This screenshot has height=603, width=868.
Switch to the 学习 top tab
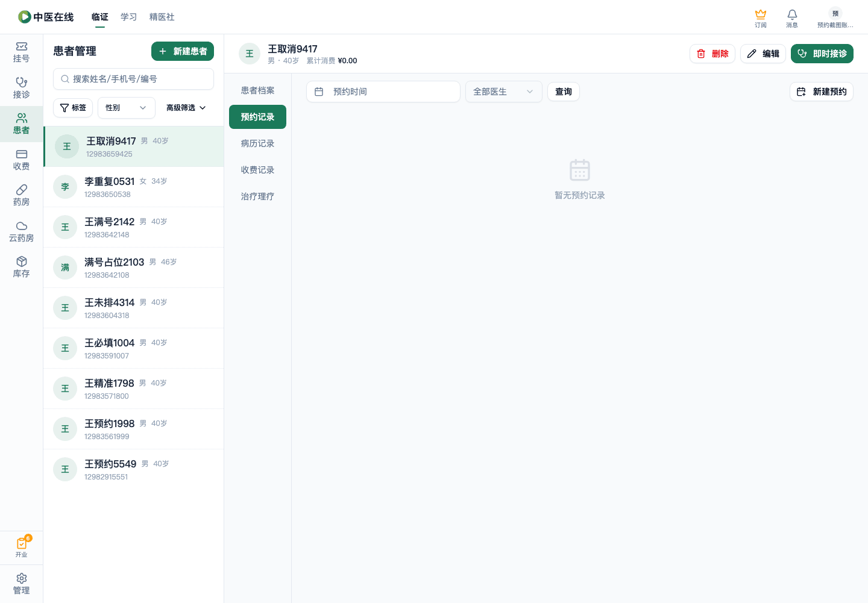click(128, 17)
